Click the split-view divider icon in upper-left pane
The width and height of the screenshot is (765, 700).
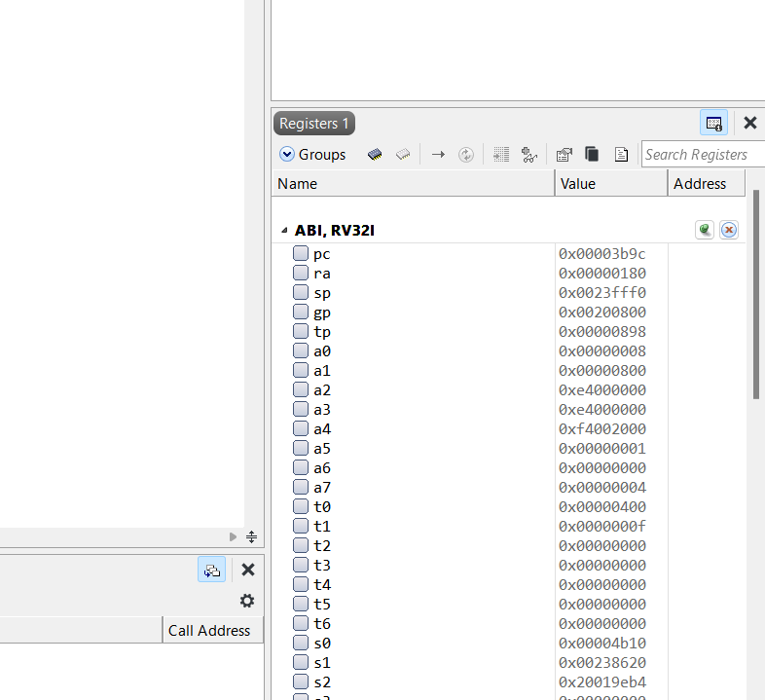pyautogui.click(x=251, y=537)
